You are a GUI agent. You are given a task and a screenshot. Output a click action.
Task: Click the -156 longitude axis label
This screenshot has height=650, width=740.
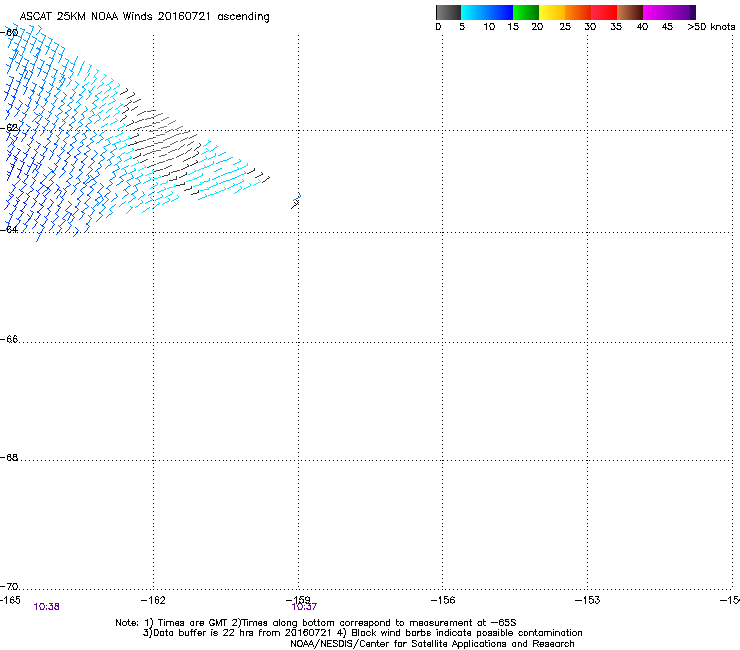[443, 599]
